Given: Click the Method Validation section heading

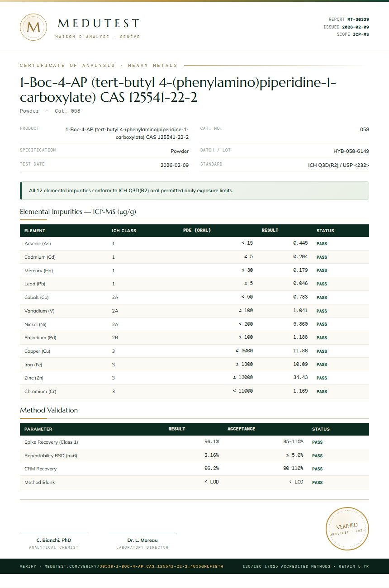Looking at the screenshot, I should click(49, 410).
